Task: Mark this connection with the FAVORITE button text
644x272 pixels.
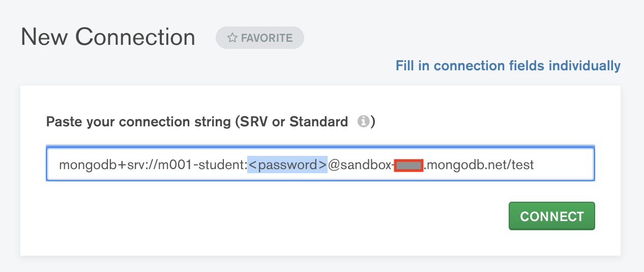Action: 267,38
